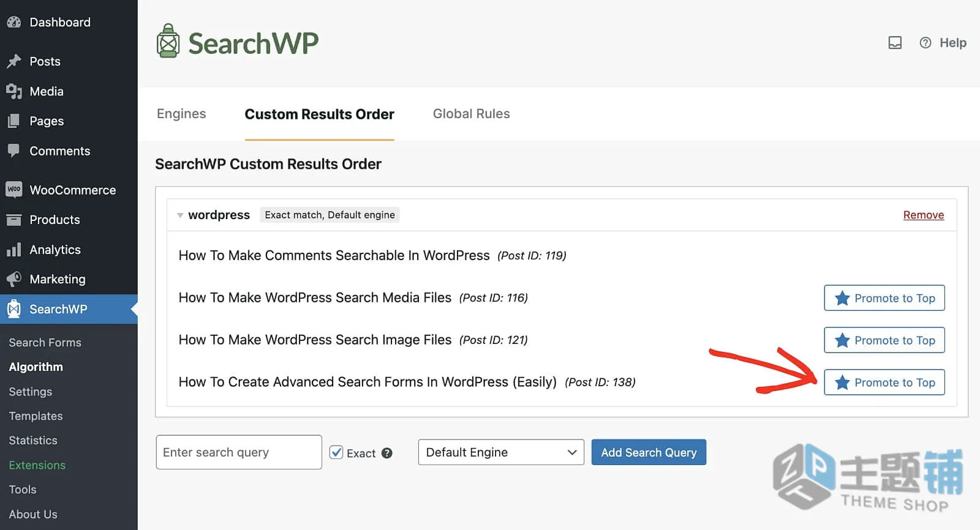Select 'How To Make WordPress Search Media Files'

pos(315,297)
